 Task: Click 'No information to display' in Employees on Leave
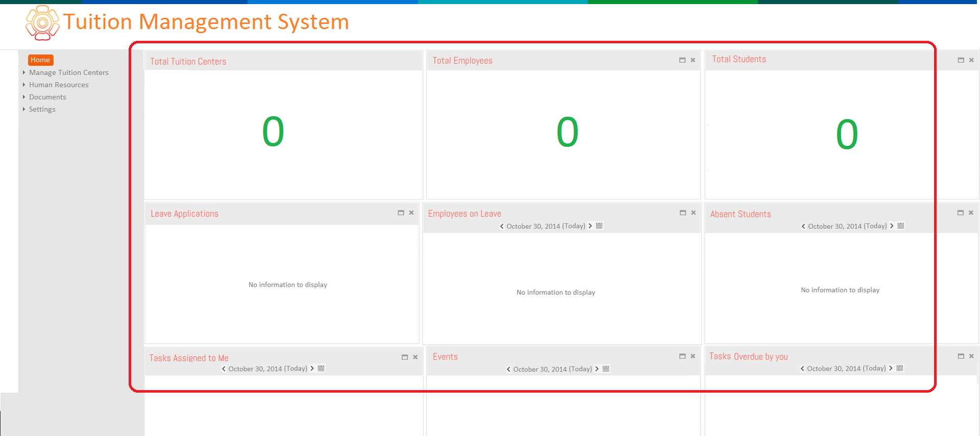[x=556, y=293]
